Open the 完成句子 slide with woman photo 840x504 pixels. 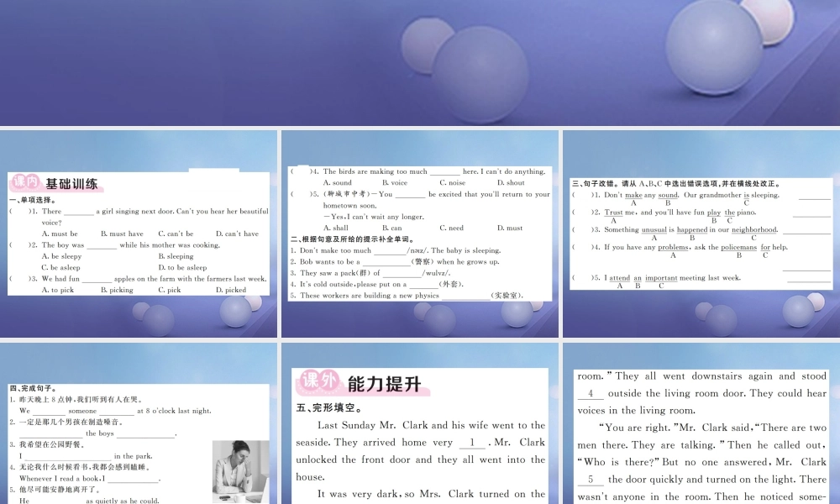(139, 423)
